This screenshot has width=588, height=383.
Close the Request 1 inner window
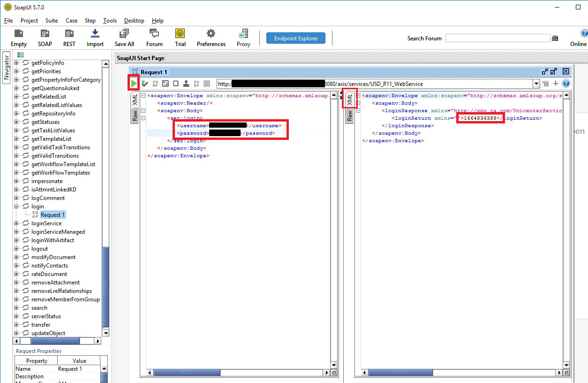566,72
